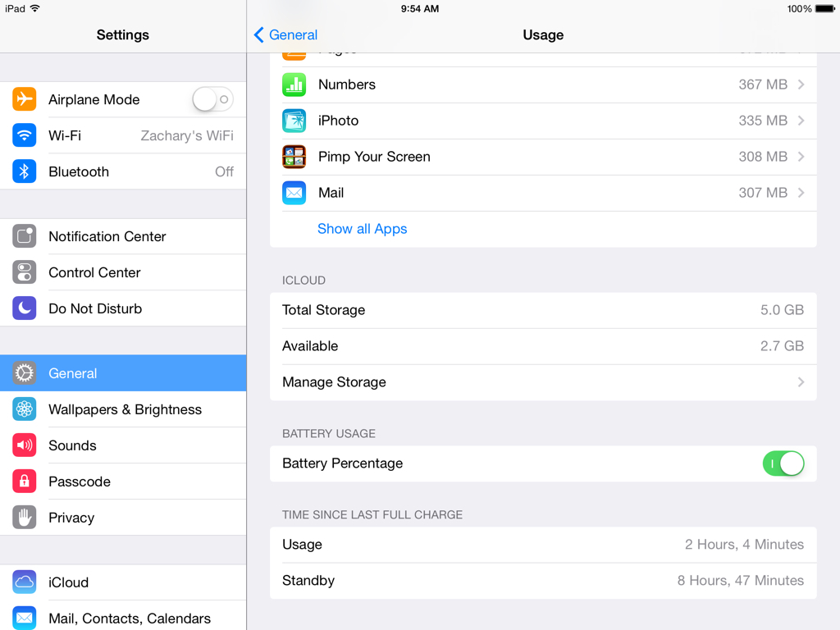Image resolution: width=840 pixels, height=630 pixels.
Task: Tap the battery icon in status bar
Action: [825, 8]
